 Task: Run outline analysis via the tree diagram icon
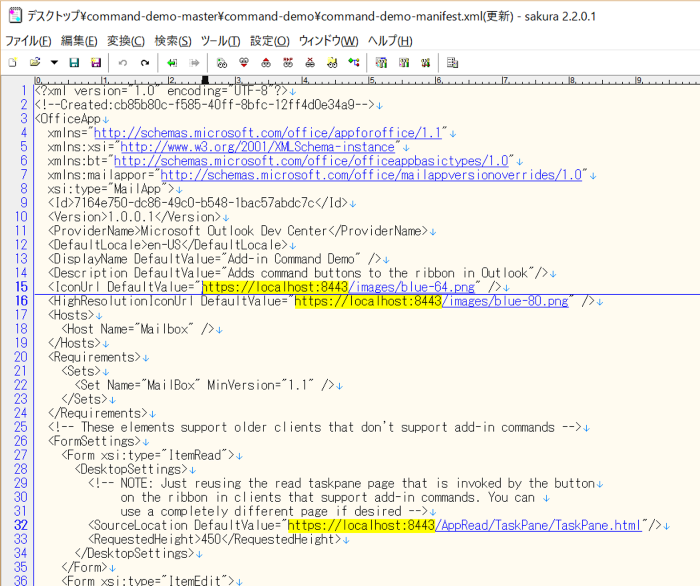click(x=354, y=63)
